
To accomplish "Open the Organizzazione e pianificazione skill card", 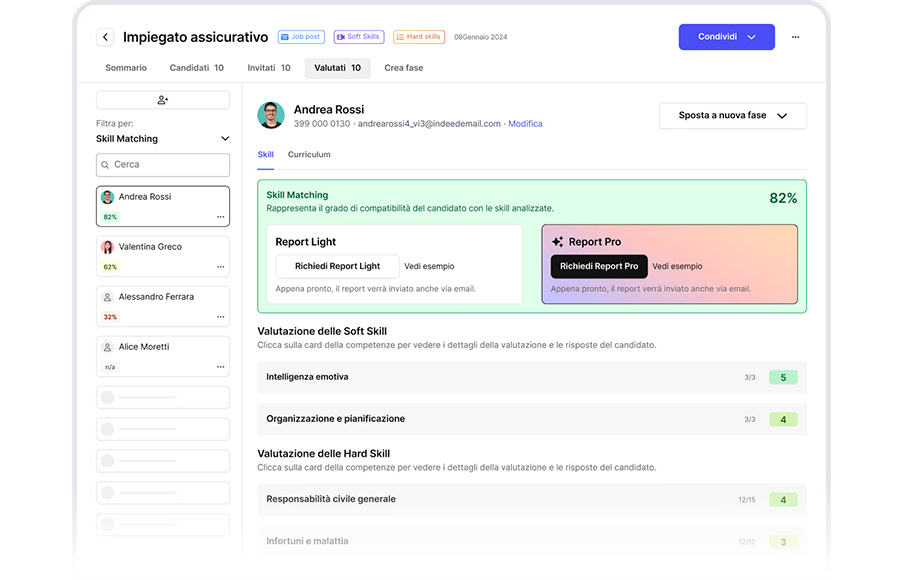I will click(532, 419).
